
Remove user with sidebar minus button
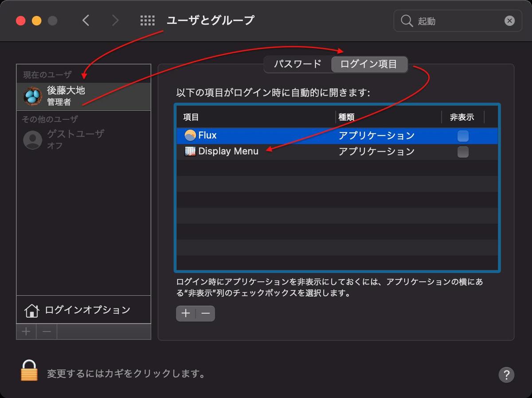pyautogui.click(x=47, y=332)
